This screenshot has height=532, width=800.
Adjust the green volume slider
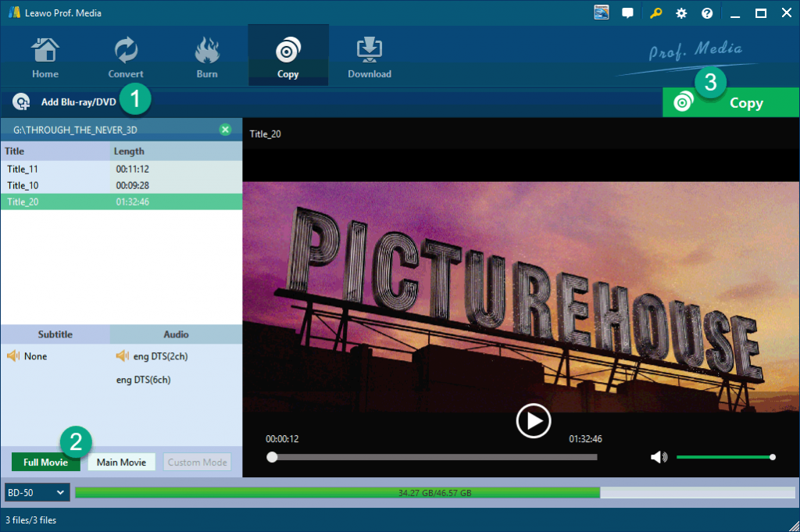pyautogui.click(x=726, y=457)
